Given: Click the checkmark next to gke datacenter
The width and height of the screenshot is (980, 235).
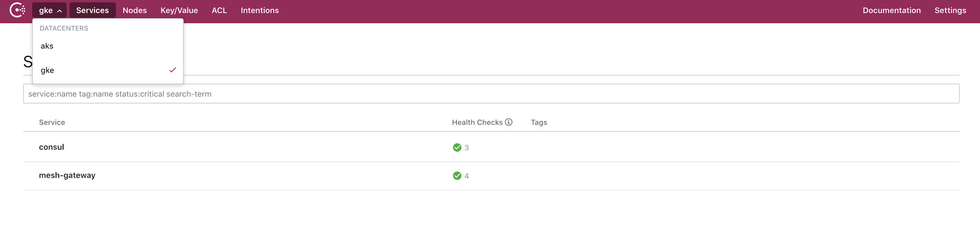Looking at the screenshot, I should (x=172, y=70).
